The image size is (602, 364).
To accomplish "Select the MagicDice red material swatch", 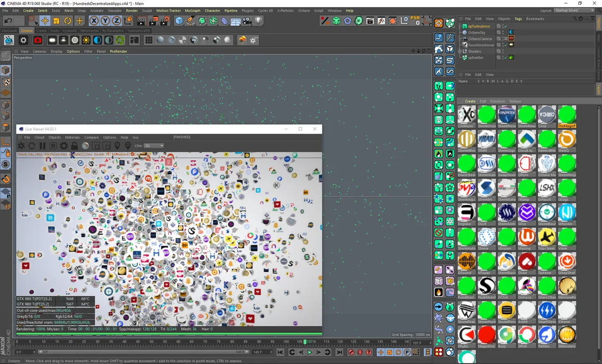I will click(487, 335).
